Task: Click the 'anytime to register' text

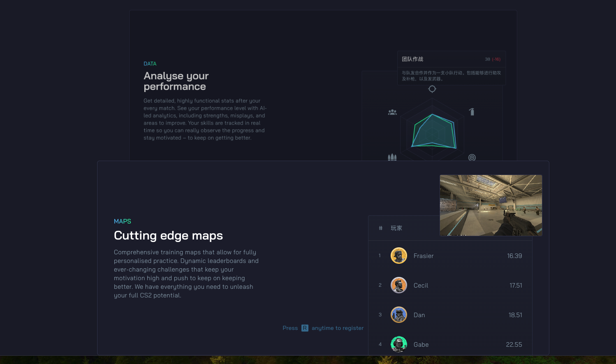Action: [x=338, y=328]
